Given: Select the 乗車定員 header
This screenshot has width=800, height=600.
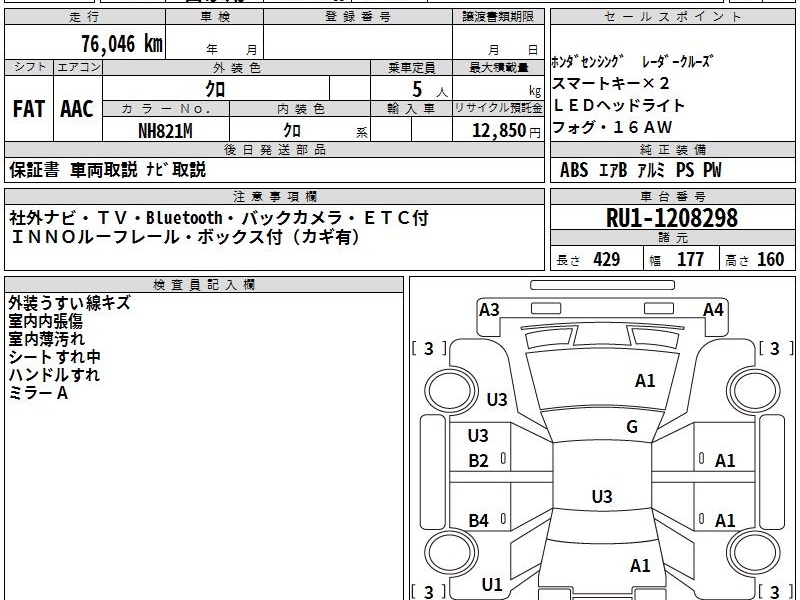Looking at the screenshot, I should pyautogui.click(x=411, y=67).
